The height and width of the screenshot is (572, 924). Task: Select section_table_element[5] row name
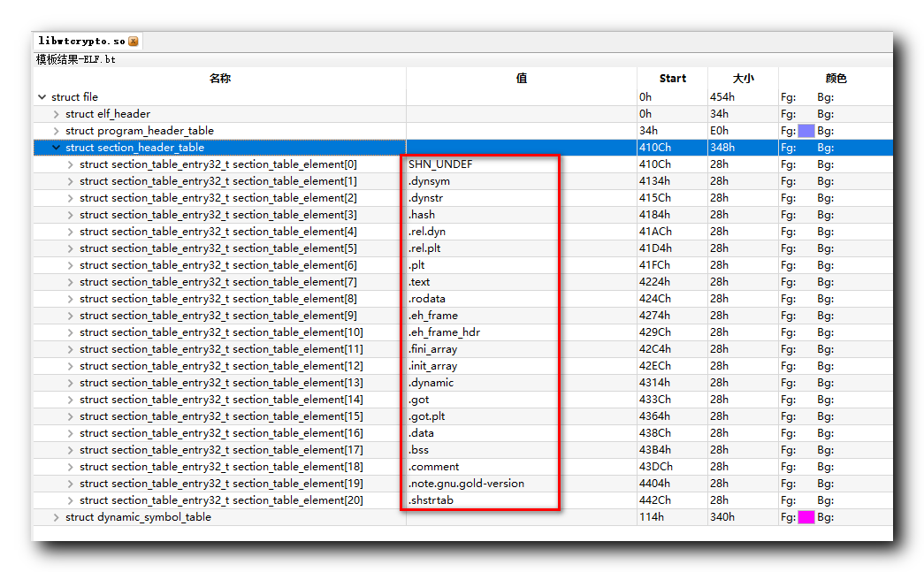click(218, 248)
